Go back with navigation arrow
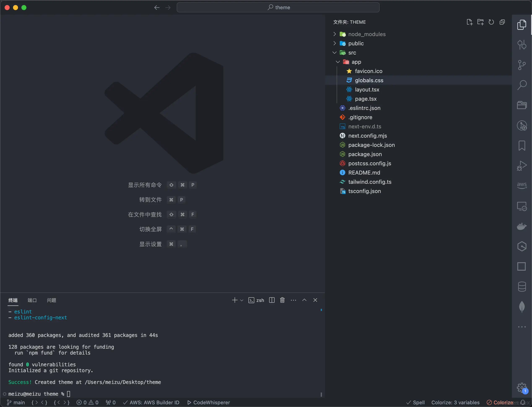This screenshot has width=532, height=407. tap(157, 8)
